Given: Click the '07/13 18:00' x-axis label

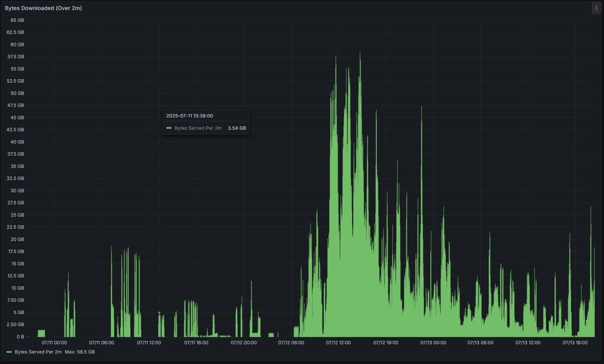Looking at the screenshot, I should tap(575, 343).
